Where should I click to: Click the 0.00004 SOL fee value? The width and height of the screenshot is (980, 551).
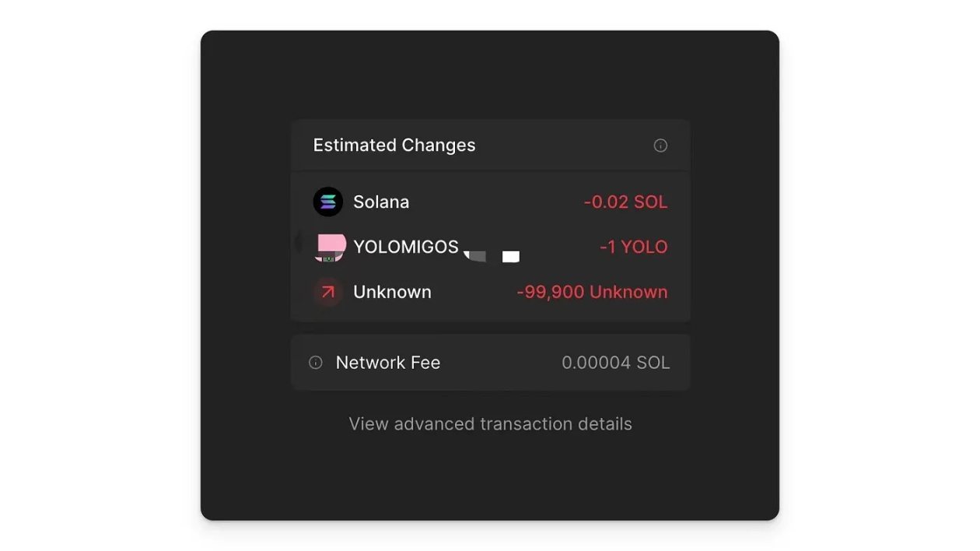tap(615, 363)
